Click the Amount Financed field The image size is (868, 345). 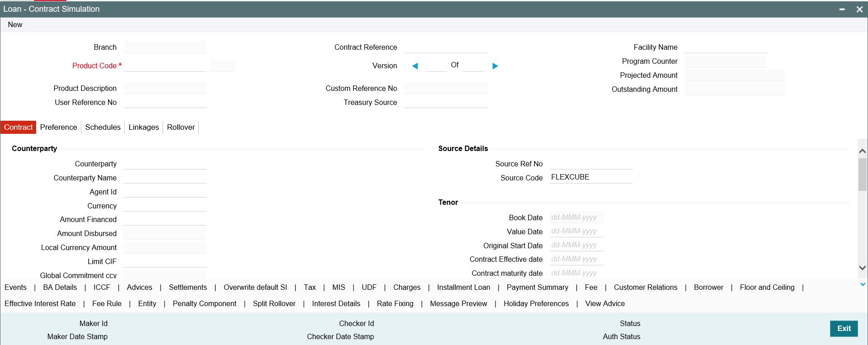coord(165,219)
